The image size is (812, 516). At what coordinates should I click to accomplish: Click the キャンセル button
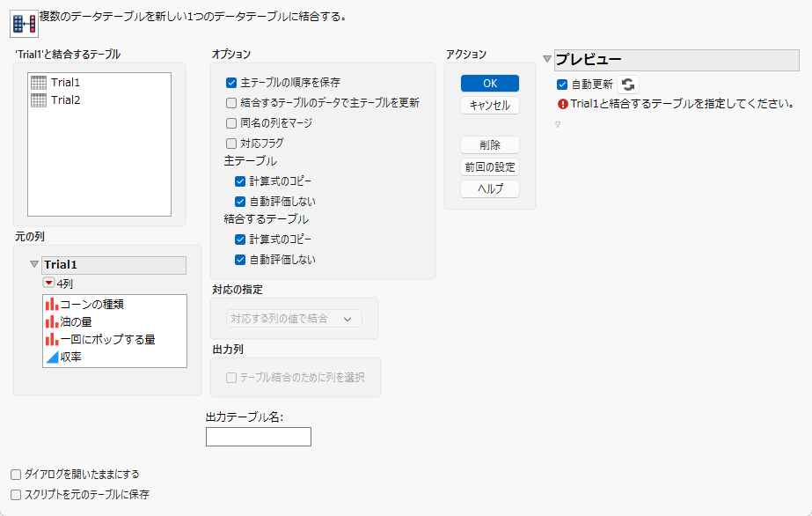tap(490, 105)
